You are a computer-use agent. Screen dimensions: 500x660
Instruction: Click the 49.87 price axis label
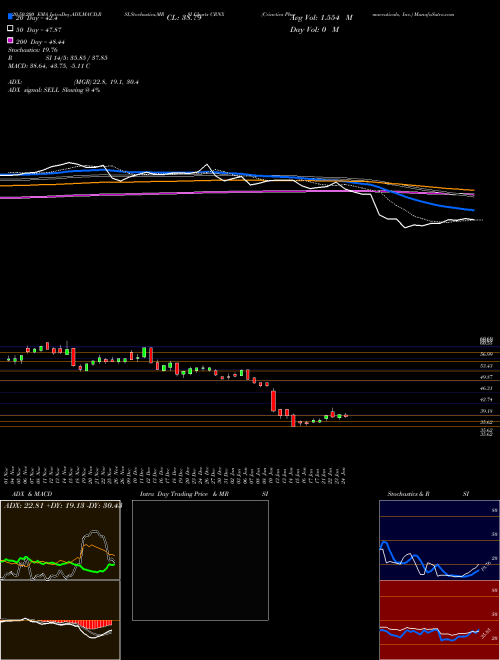pyautogui.click(x=486, y=377)
